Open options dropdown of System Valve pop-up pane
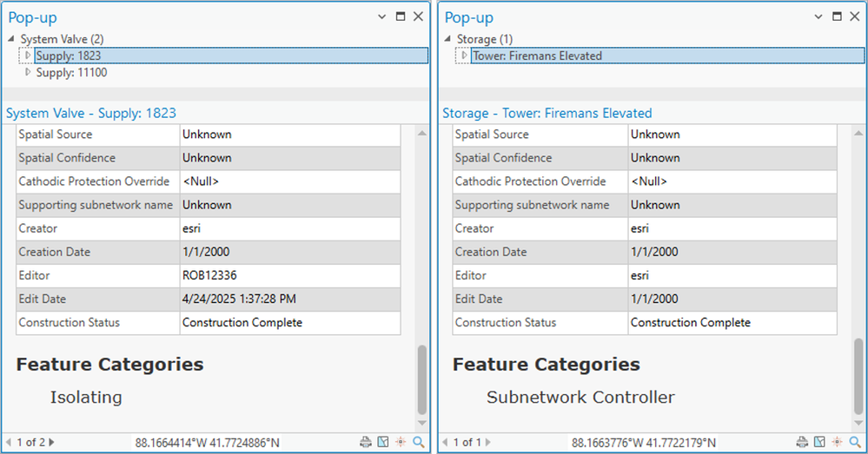 [x=383, y=16]
